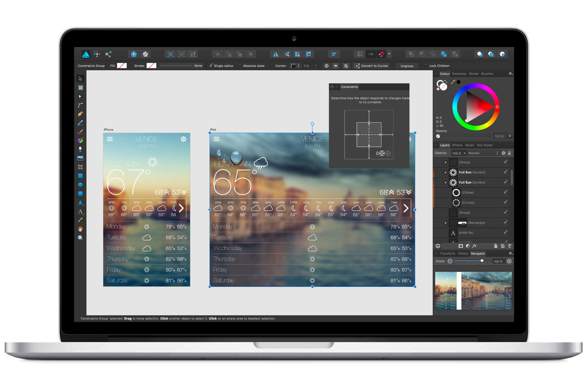Click the delete layer trash icon
Viewport: 588px width, 390px height.
[x=509, y=246]
